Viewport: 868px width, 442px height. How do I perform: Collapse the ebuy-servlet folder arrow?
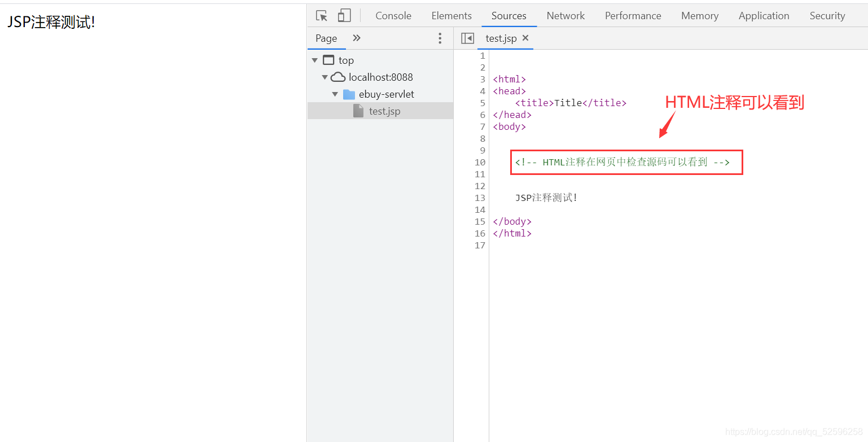tap(335, 94)
